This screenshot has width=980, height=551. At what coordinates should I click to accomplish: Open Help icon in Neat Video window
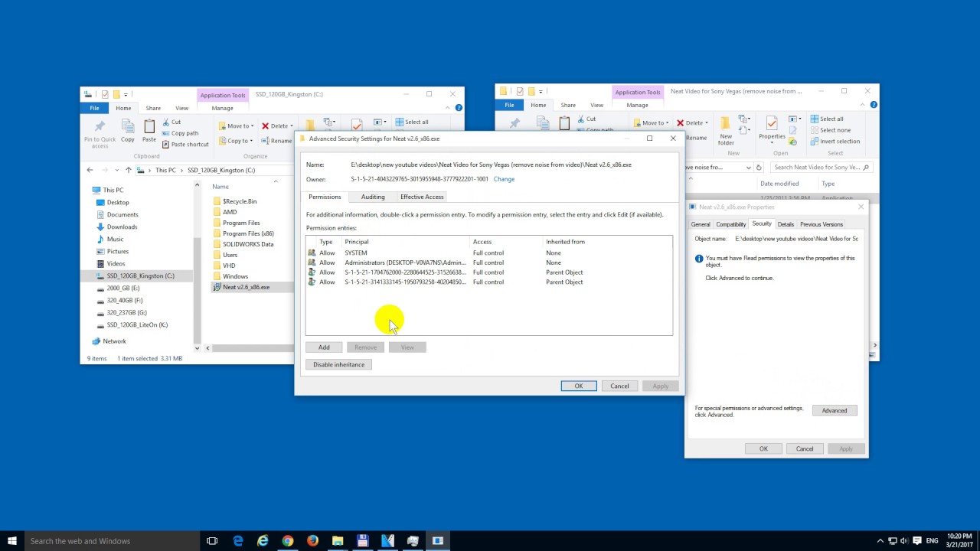pyautogui.click(x=874, y=105)
